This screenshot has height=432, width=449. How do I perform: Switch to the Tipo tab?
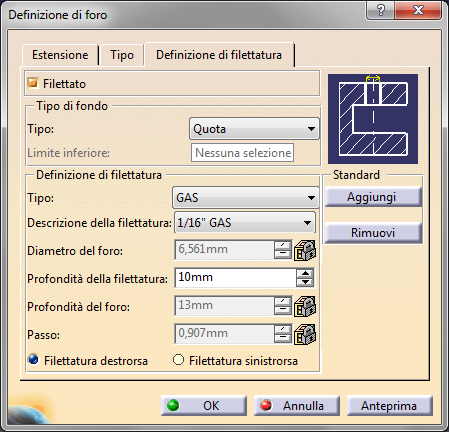click(122, 55)
